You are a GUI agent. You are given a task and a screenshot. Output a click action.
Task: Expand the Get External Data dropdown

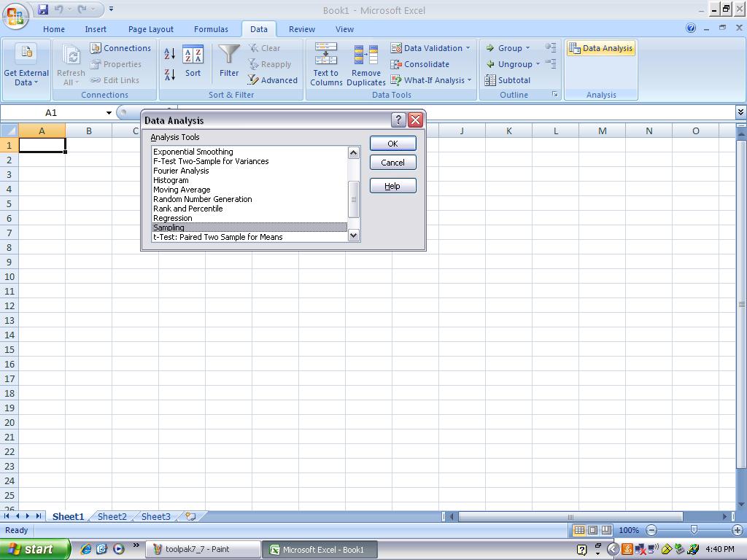(26, 82)
